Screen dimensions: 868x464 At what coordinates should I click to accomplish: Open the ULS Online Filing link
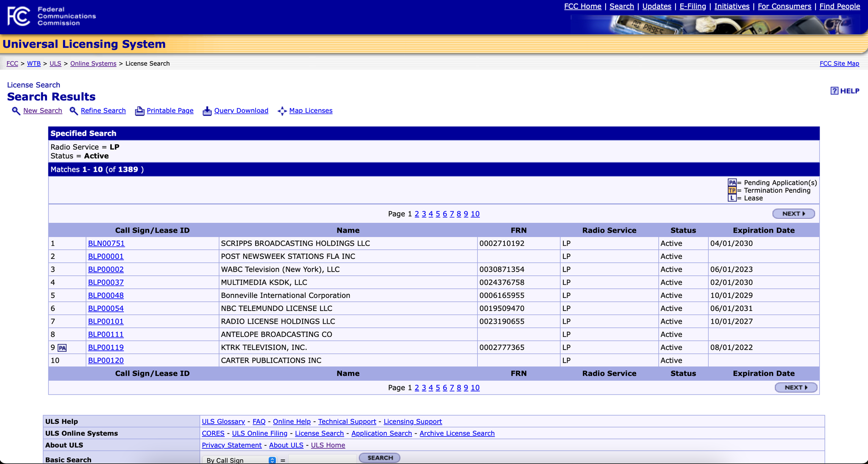pyautogui.click(x=260, y=433)
